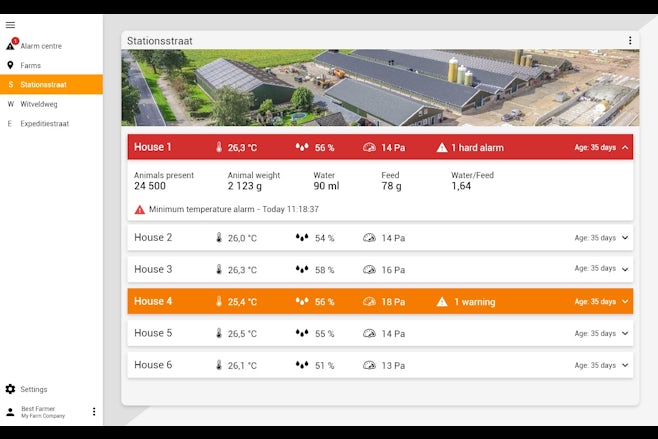Click the Settings gear icon
This screenshot has height=439, width=658.
click(x=10, y=389)
